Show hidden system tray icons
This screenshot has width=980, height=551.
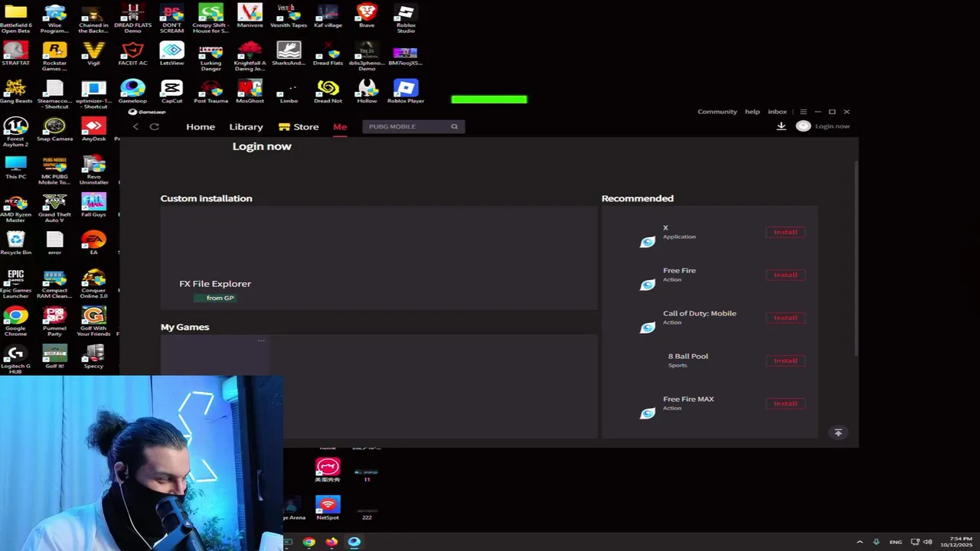[x=859, y=542]
